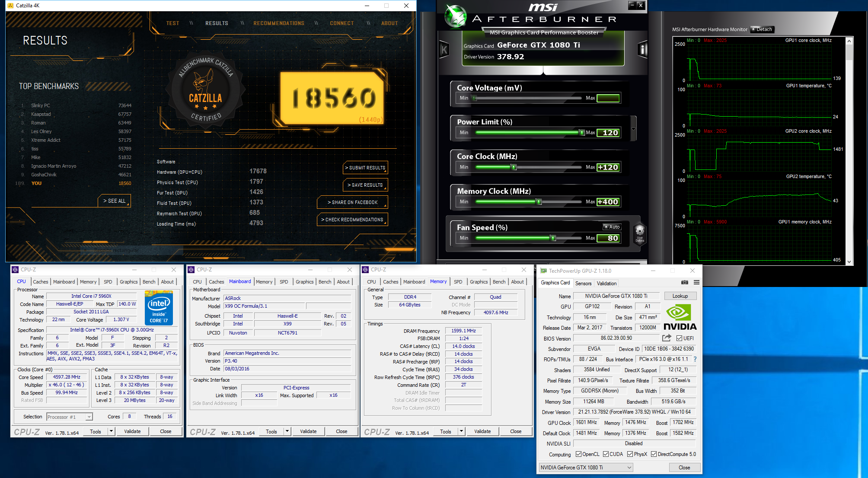Switch to Caches tab in first CPU-Z window
868x478 pixels.
click(x=41, y=282)
